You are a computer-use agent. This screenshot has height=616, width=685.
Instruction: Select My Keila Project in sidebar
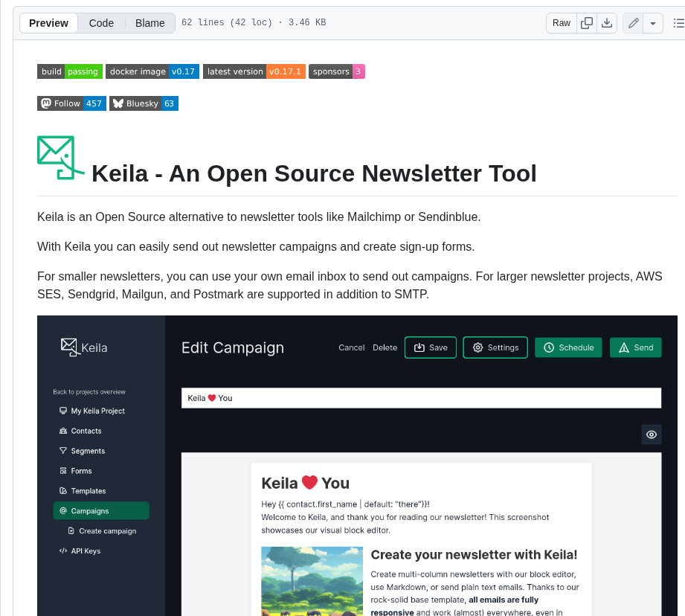pyautogui.click(x=92, y=411)
